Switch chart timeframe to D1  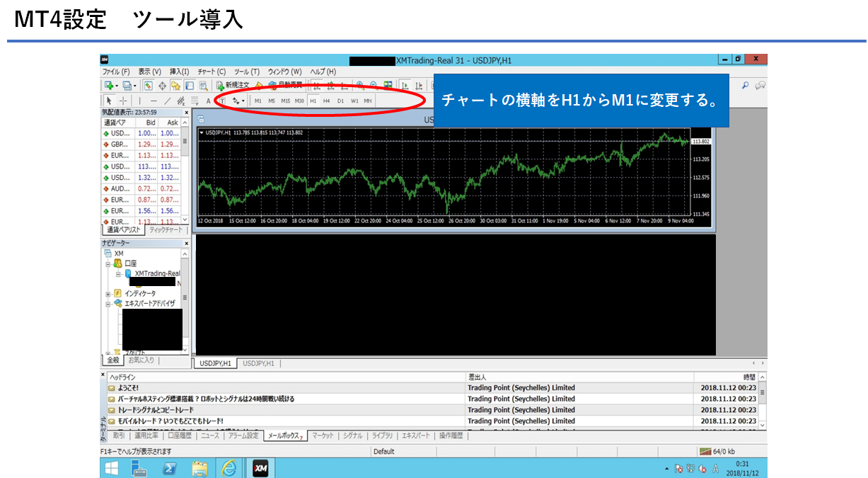pyautogui.click(x=340, y=101)
